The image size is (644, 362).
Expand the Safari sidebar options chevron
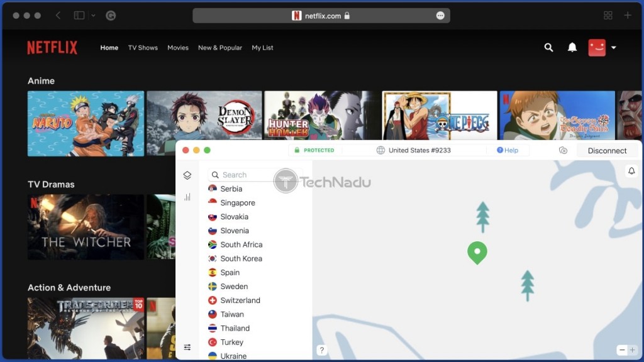click(x=93, y=16)
